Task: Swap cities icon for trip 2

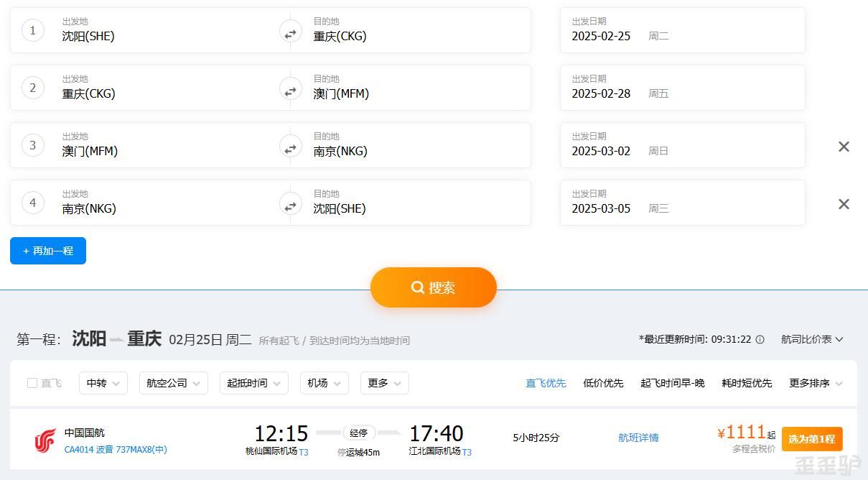Action: pyautogui.click(x=290, y=91)
